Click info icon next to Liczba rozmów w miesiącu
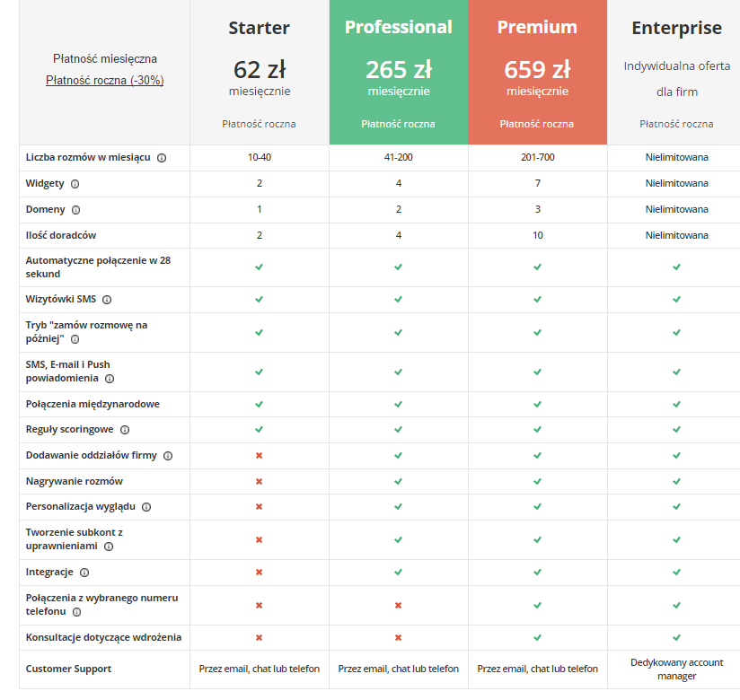The width and height of the screenshot is (740, 700). tap(162, 158)
